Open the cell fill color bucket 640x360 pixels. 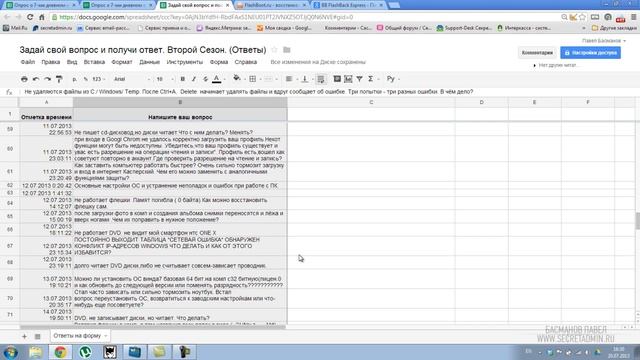(237, 78)
